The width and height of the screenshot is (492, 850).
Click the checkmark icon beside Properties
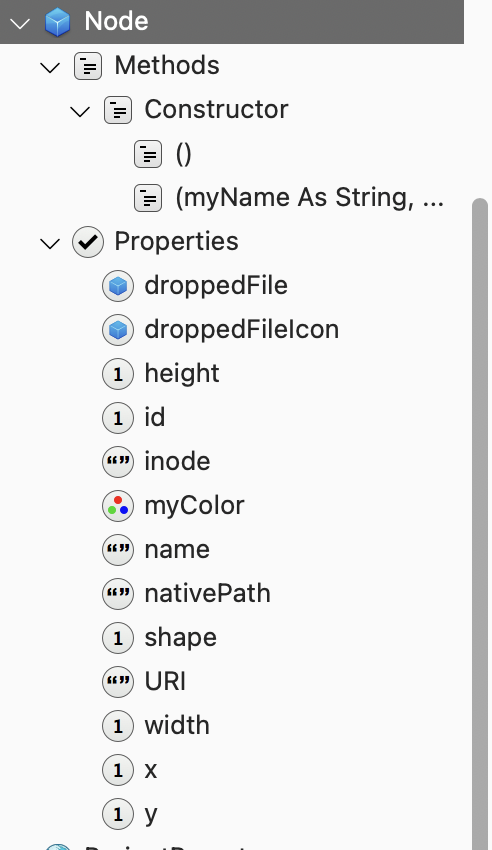tap(88, 242)
